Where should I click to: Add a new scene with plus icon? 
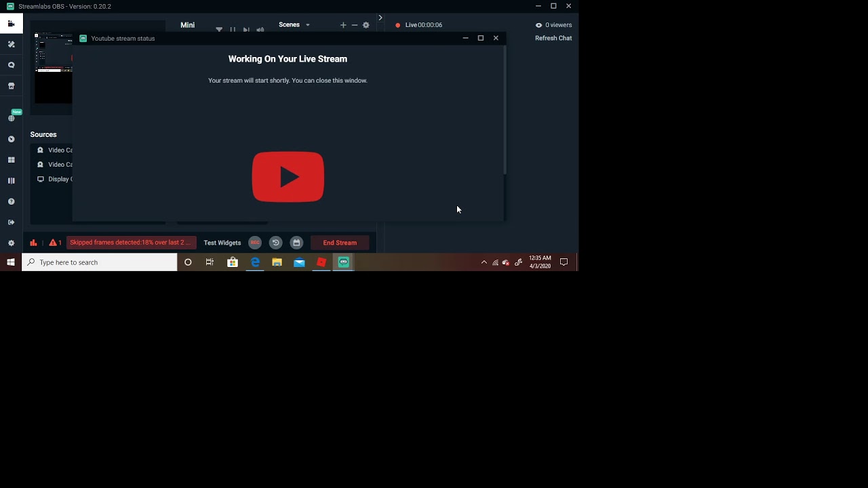343,25
